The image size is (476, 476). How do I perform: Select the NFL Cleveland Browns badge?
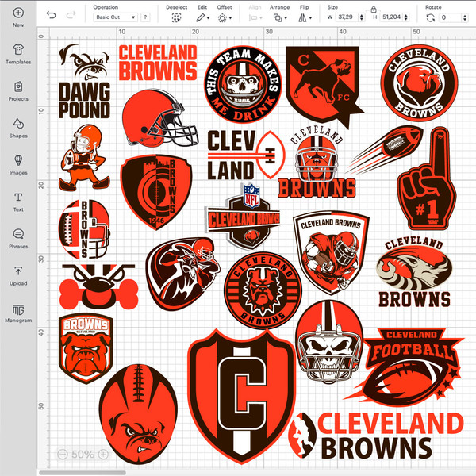point(244,216)
